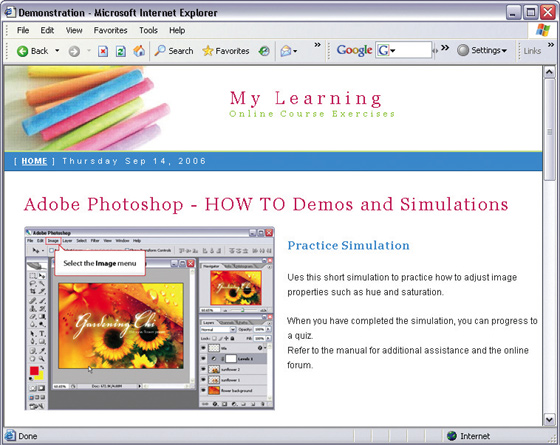Select the Zoom tool in Photoshop toolbox
The width and height of the screenshot is (560, 445).
click(x=42, y=359)
